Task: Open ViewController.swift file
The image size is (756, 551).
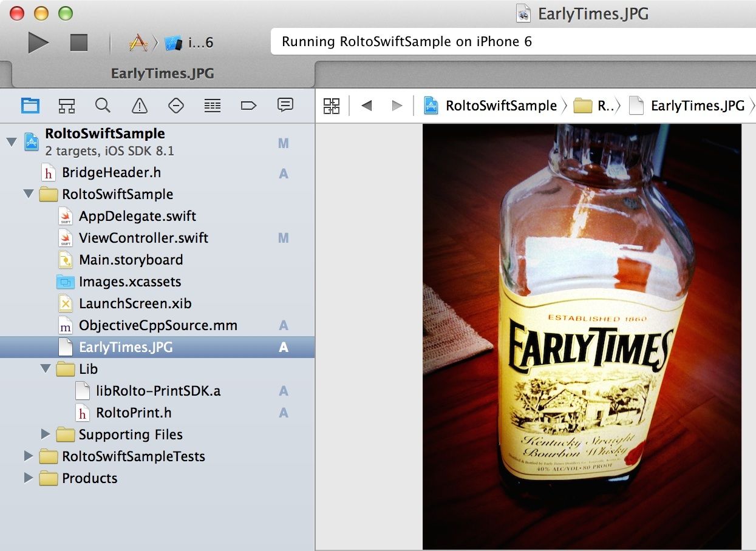Action: [x=157, y=238]
